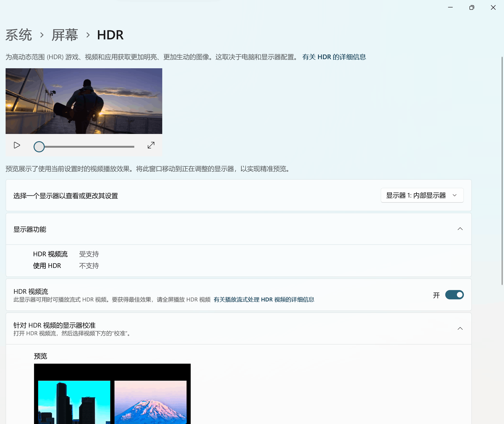This screenshot has width=504, height=424.
Task: Restore down the Settings window
Action: [x=472, y=7]
